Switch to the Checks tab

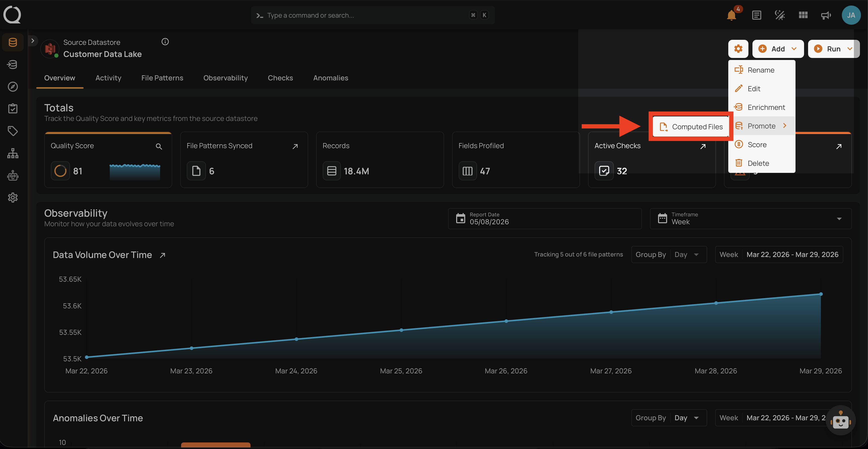pyautogui.click(x=280, y=78)
